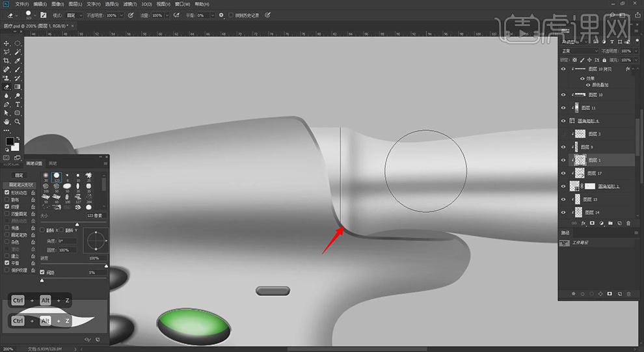Screen dimensions: 644x352
Task: Expand the opacity percentage dropdown
Action: tap(122, 15)
